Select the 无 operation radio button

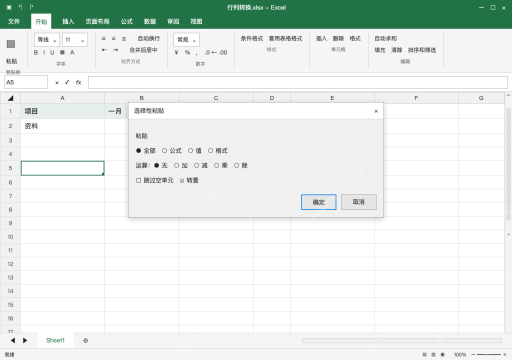(156, 165)
